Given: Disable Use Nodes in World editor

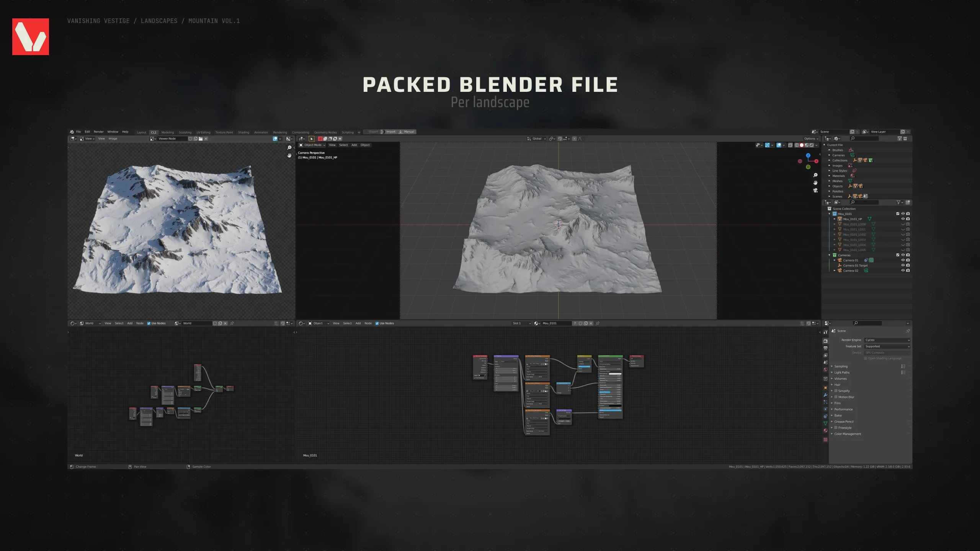Looking at the screenshot, I should [149, 323].
